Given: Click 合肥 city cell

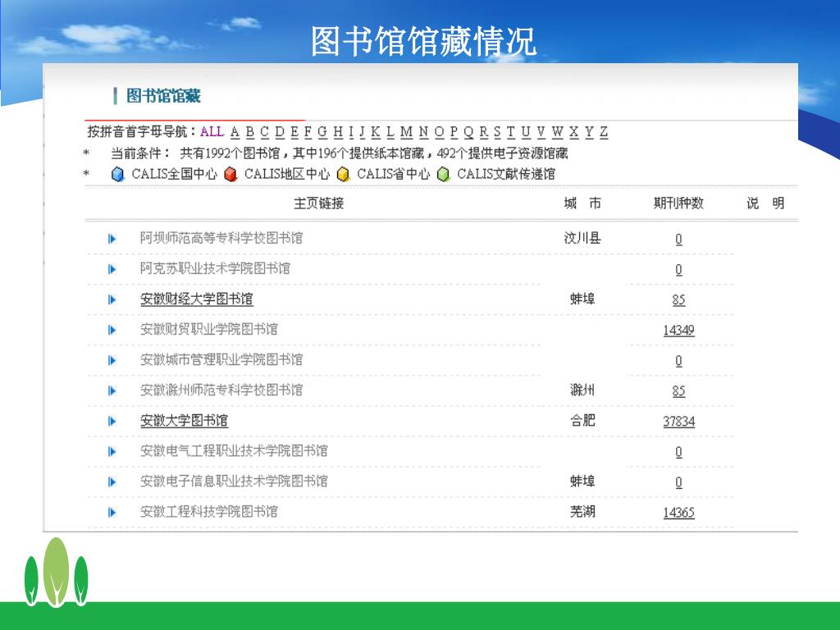Looking at the screenshot, I should coord(582,421).
